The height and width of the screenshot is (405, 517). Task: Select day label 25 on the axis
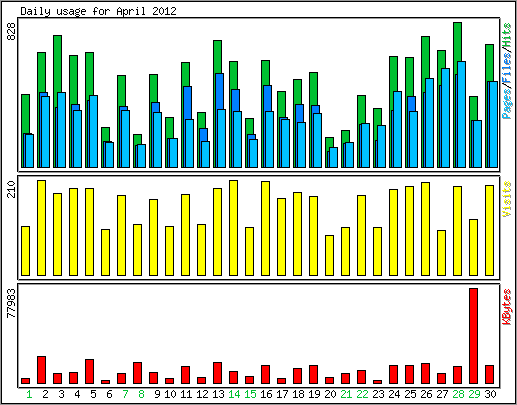click(410, 395)
